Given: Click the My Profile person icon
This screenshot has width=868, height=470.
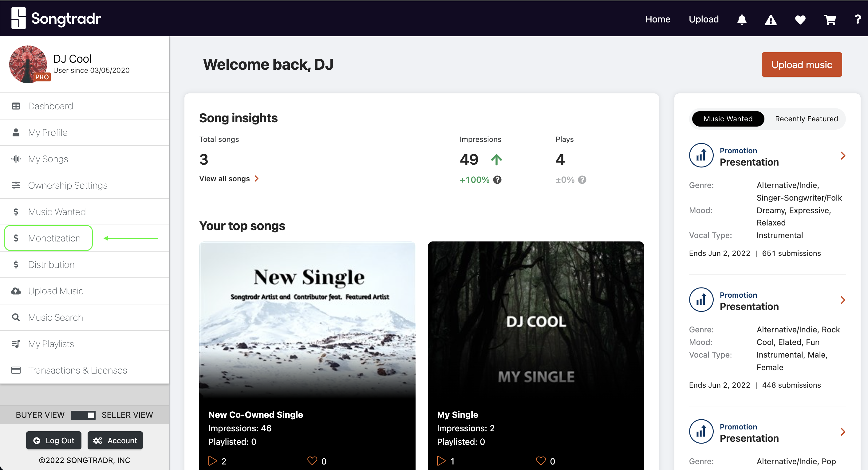Looking at the screenshot, I should tap(16, 132).
